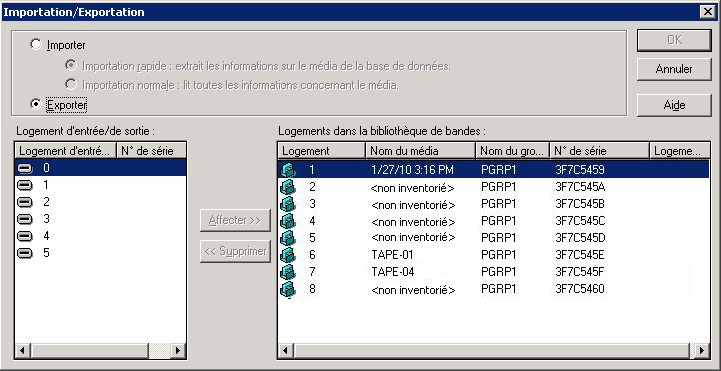Sort by Nom du gro... column header

[513, 150]
